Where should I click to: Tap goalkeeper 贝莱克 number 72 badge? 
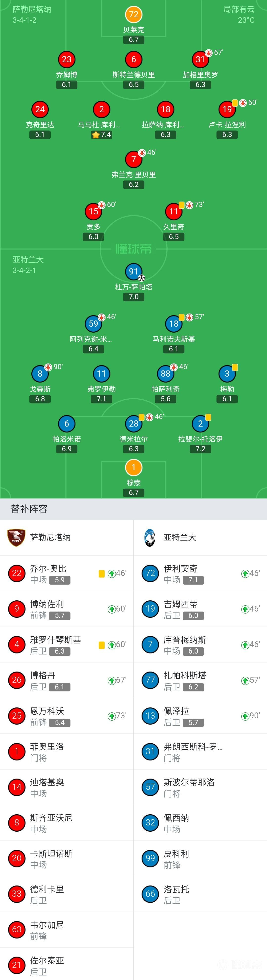133,14
